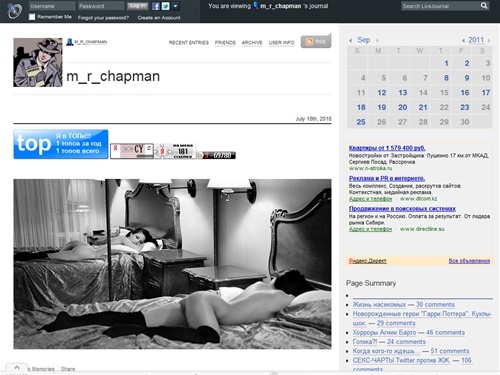Click the Share link below photo
Image resolution: width=500 pixels, height=375 pixels.
click(68, 369)
